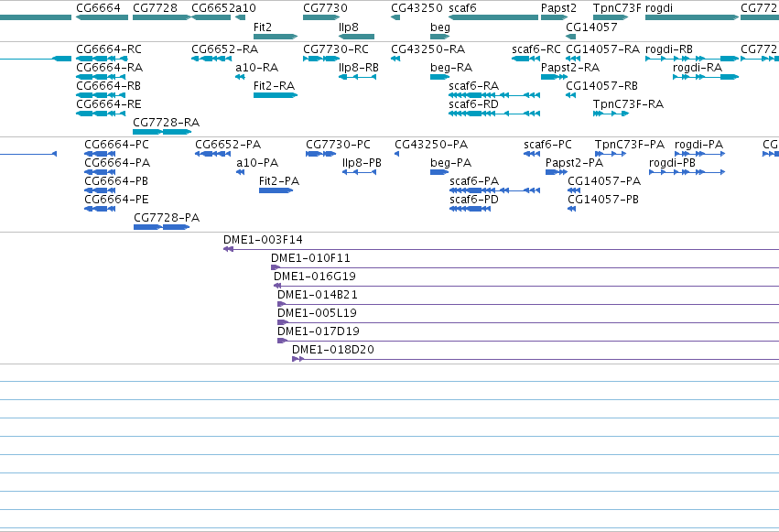Screen dimensions: 779x532
Task: Click the CG6664-RE transcript label
Action: click(109, 103)
